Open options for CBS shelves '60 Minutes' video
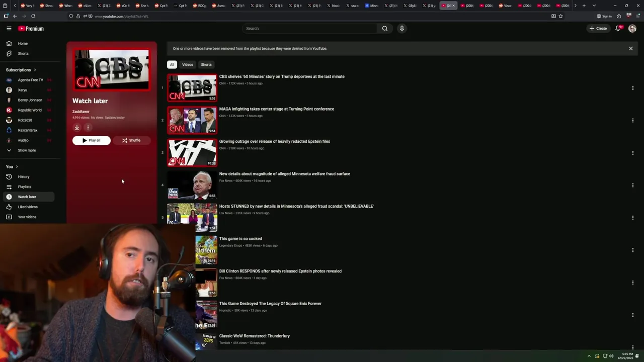Viewport: 644px width, 362px height. click(632, 88)
